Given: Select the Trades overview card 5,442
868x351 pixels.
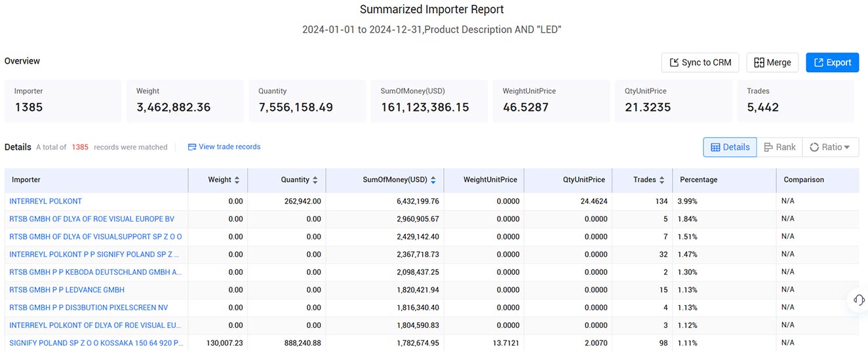Looking at the screenshot, I should 796,101.
